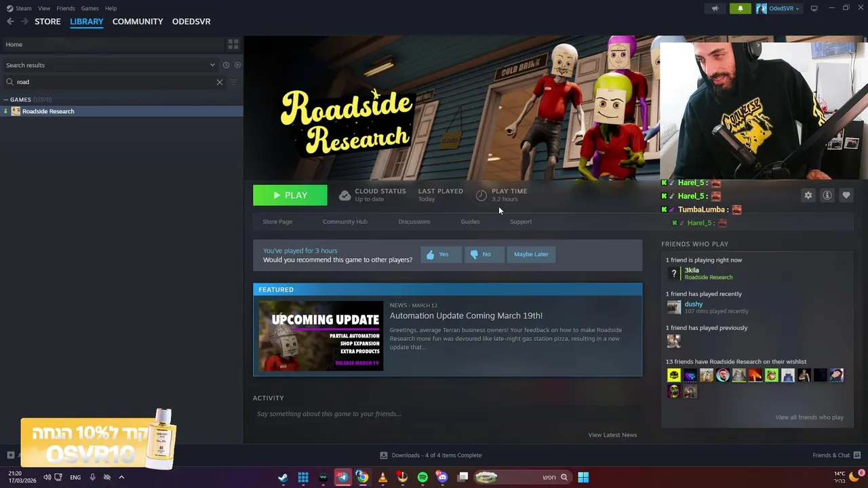Viewport: 868px width, 488px height.
Task: Launch Roadside Research with PLAY button
Action: [x=290, y=195]
